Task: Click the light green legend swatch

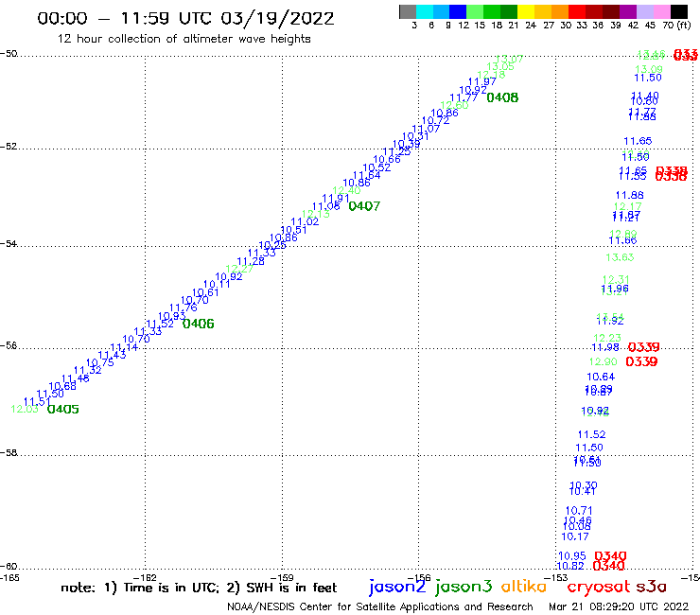Action: click(x=475, y=11)
